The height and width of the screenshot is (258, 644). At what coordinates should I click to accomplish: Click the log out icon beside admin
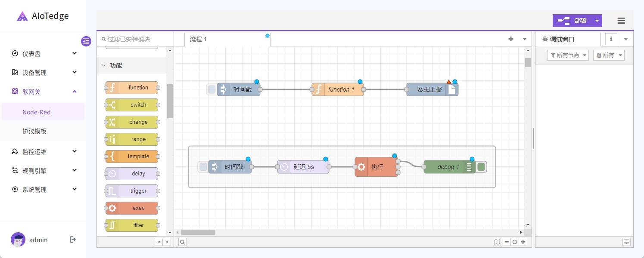73,240
